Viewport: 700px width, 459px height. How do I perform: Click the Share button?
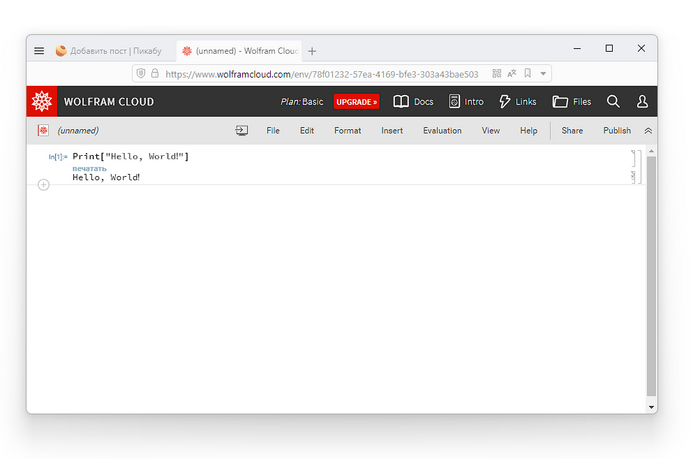pos(572,130)
